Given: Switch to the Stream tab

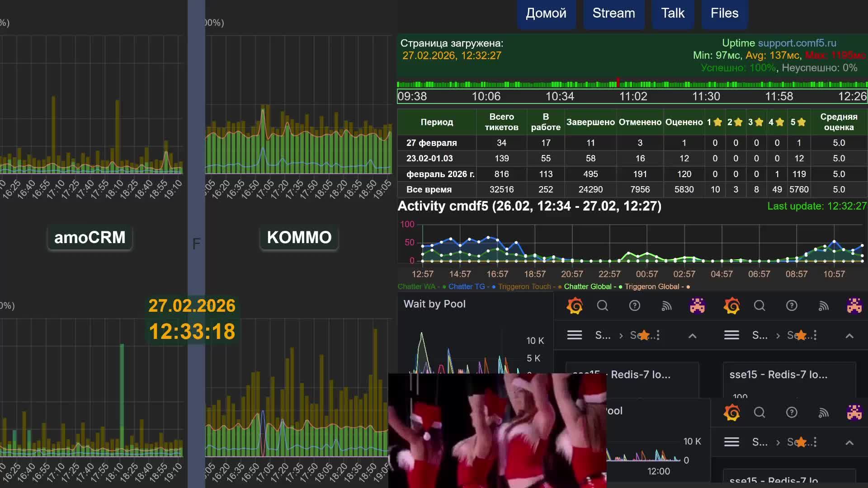Looking at the screenshot, I should 613,14.
